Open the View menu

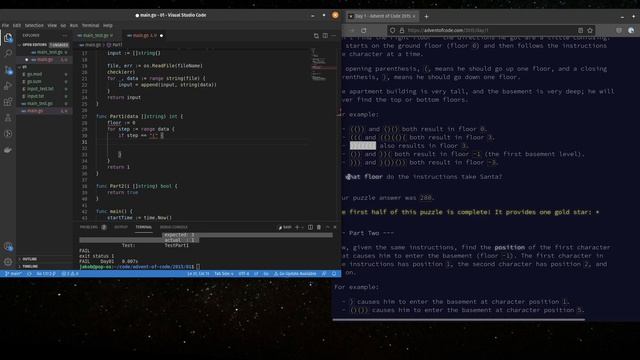52,25
